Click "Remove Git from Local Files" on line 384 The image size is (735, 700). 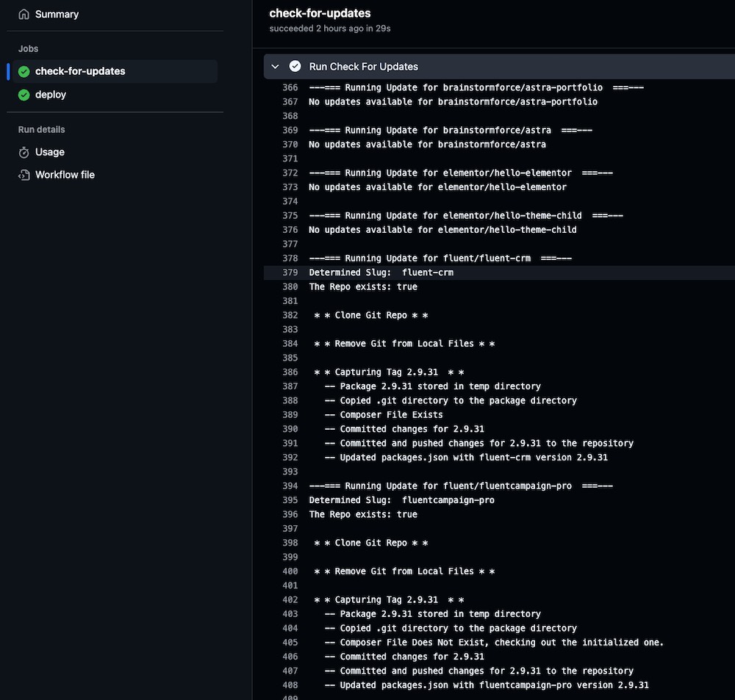click(404, 344)
